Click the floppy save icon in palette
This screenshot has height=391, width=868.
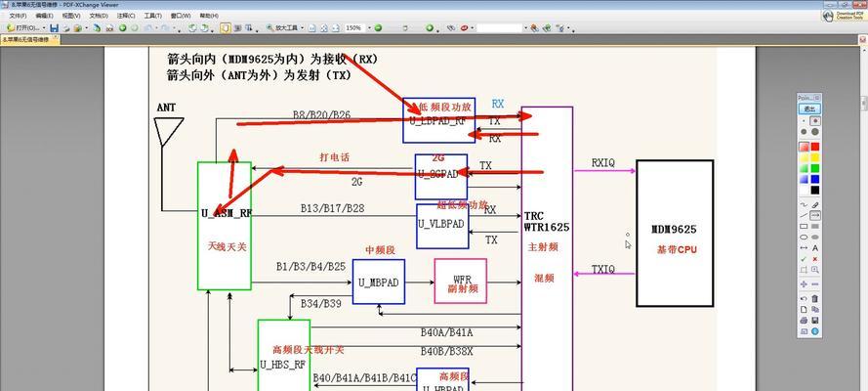click(815, 320)
